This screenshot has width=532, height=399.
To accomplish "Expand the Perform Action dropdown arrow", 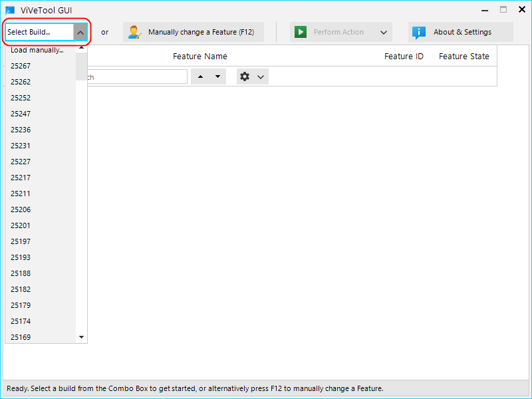I will tap(384, 33).
